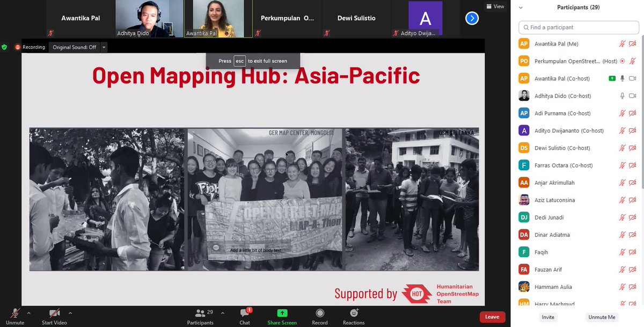
Task: Select the Dewi Sulistio thumbnail tile
Action: pyautogui.click(x=356, y=19)
